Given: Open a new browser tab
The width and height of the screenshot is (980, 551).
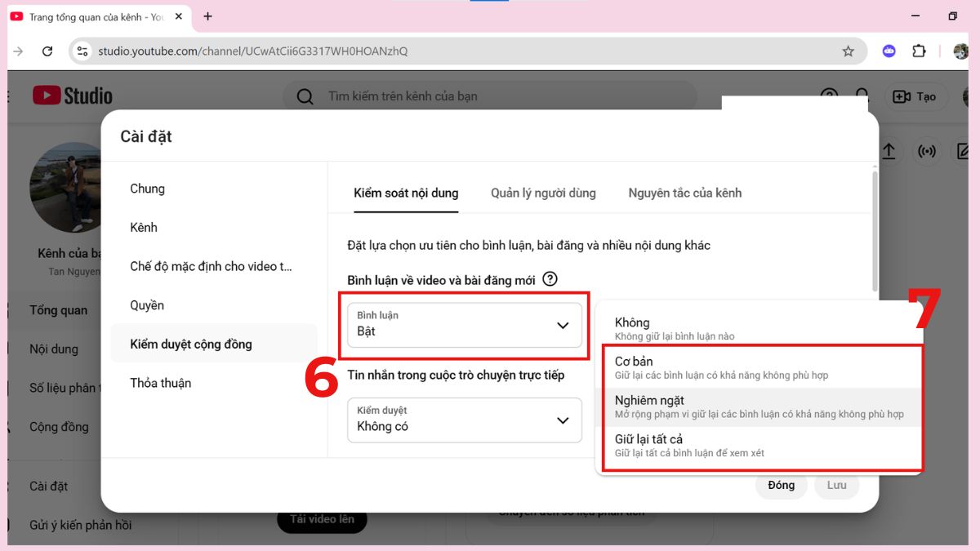Looking at the screenshot, I should [x=207, y=16].
